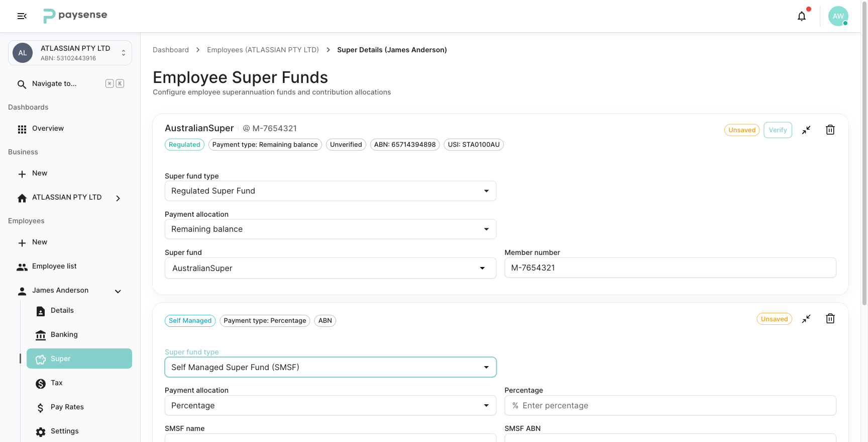Click the plus icon for new Employee
The image size is (868, 442).
click(22, 243)
